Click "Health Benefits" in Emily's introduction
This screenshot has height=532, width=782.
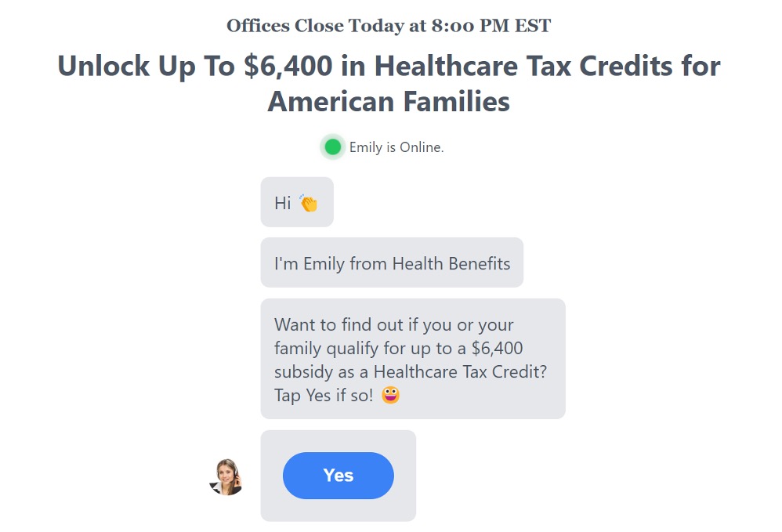pyautogui.click(x=451, y=263)
